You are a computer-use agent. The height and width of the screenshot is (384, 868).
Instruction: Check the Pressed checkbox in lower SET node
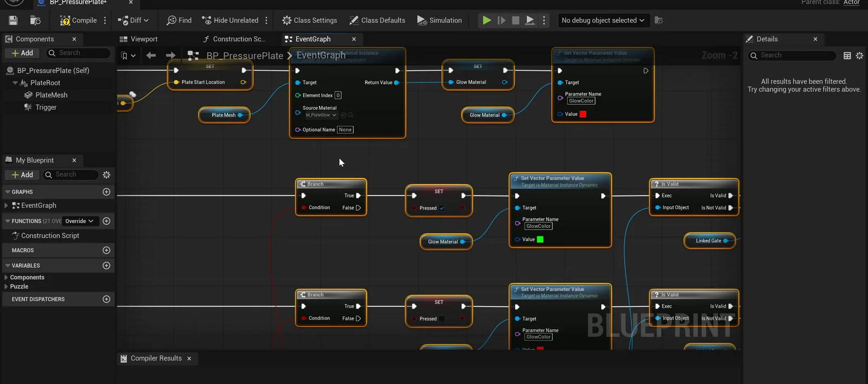point(442,319)
